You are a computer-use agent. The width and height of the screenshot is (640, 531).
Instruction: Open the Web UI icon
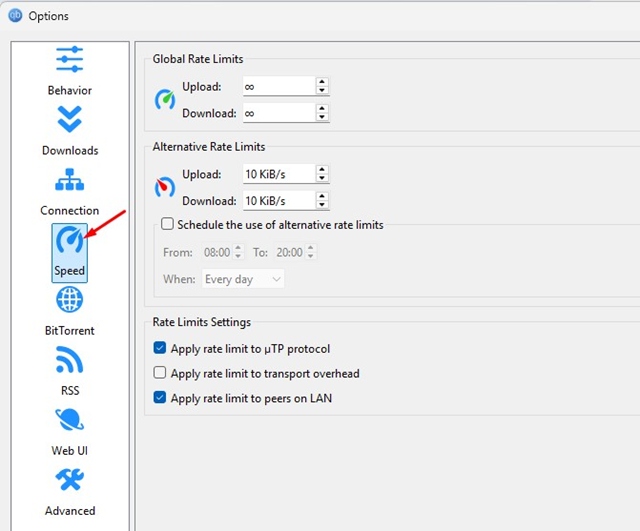click(69, 420)
